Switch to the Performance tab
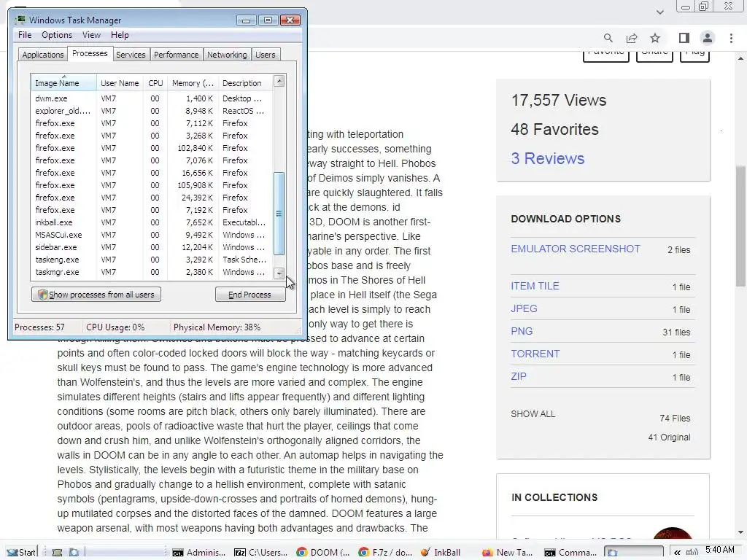 pos(177,55)
